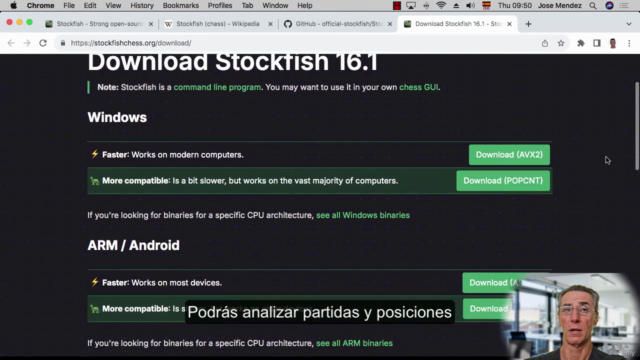The height and width of the screenshot is (360, 640).
Task: Click the page vertical scrollbar
Action: [637, 126]
